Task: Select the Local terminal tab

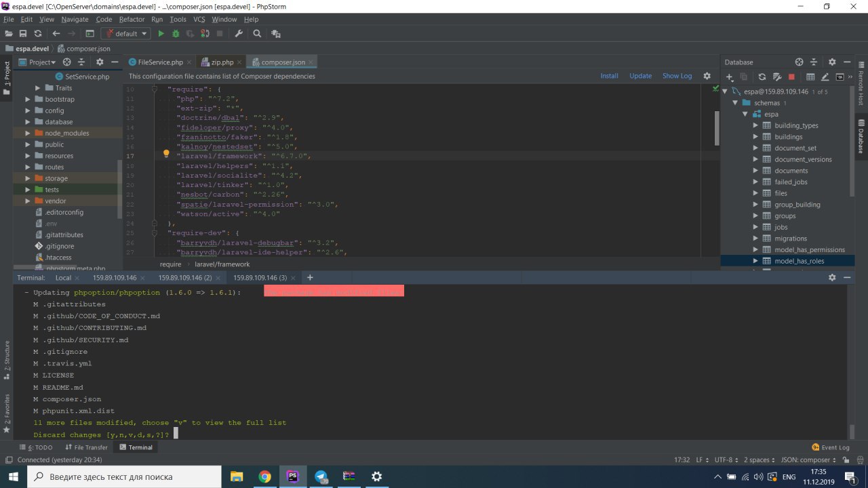Action: (63, 278)
